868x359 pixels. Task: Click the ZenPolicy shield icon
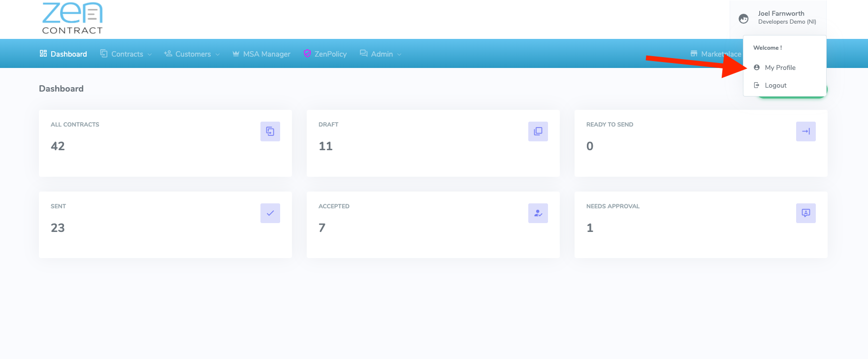[x=307, y=54]
